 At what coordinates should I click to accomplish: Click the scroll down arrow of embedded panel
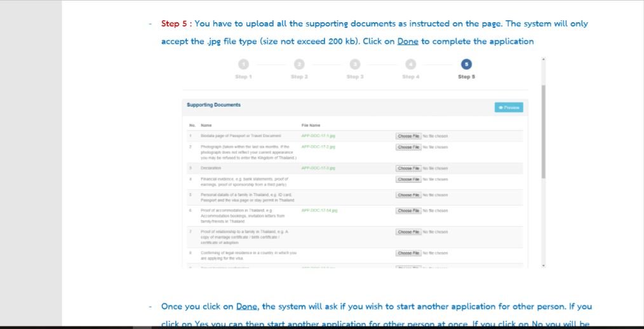[x=544, y=265]
